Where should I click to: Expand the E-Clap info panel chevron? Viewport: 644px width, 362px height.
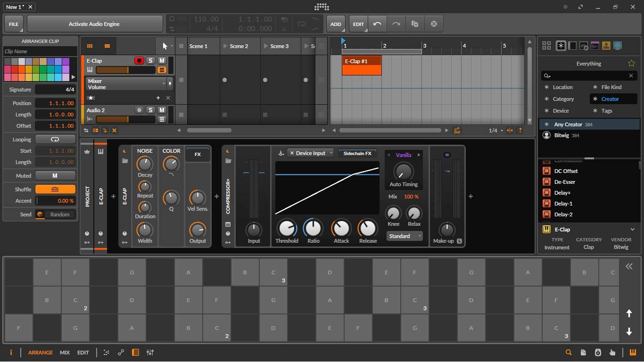coord(632,230)
